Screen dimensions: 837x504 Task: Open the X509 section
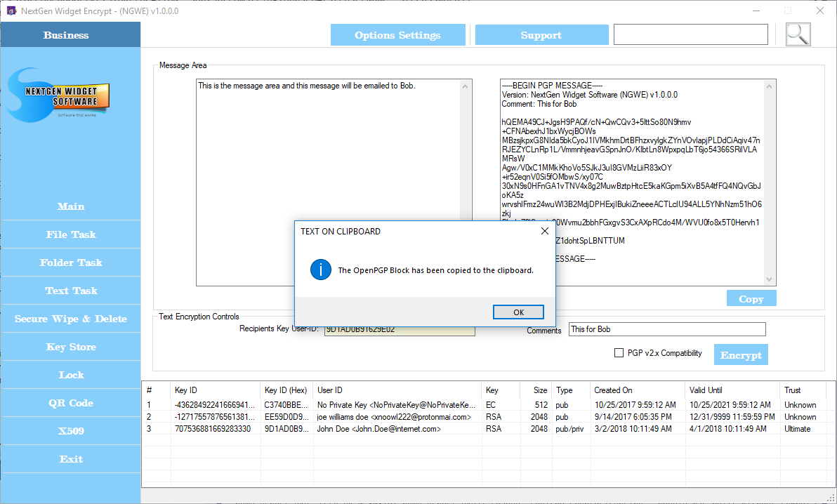click(71, 431)
